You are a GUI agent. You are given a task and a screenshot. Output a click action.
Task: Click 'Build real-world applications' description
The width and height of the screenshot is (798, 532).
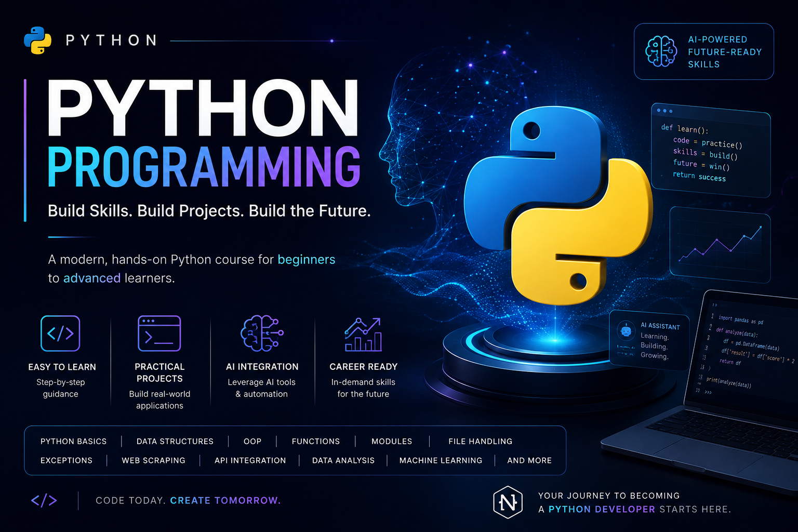click(159, 400)
